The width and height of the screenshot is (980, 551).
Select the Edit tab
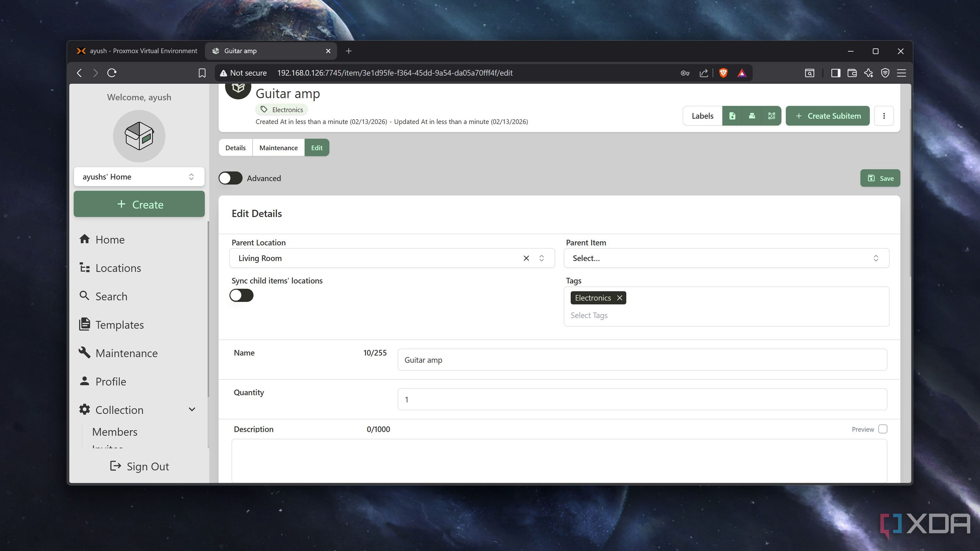point(317,147)
